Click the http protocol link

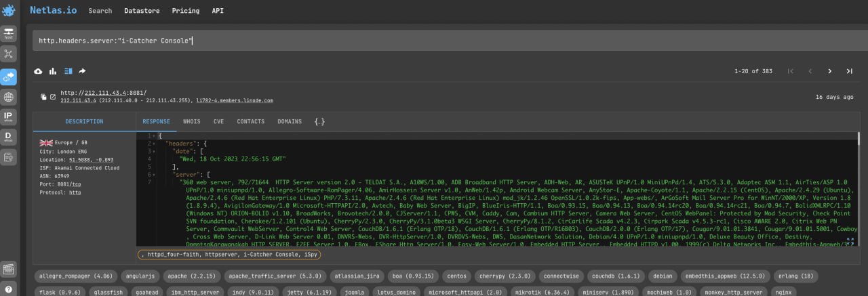click(x=74, y=192)
